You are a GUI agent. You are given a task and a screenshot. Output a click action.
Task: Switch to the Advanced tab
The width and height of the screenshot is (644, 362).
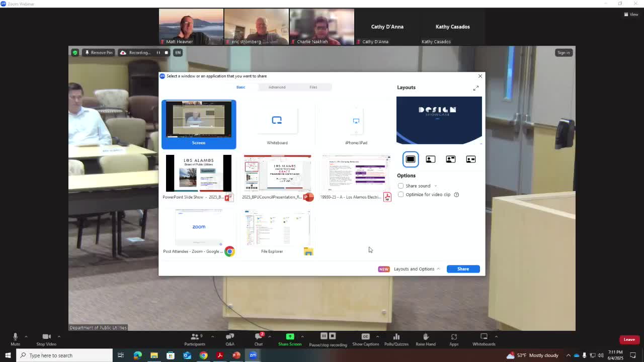(277, 87)
